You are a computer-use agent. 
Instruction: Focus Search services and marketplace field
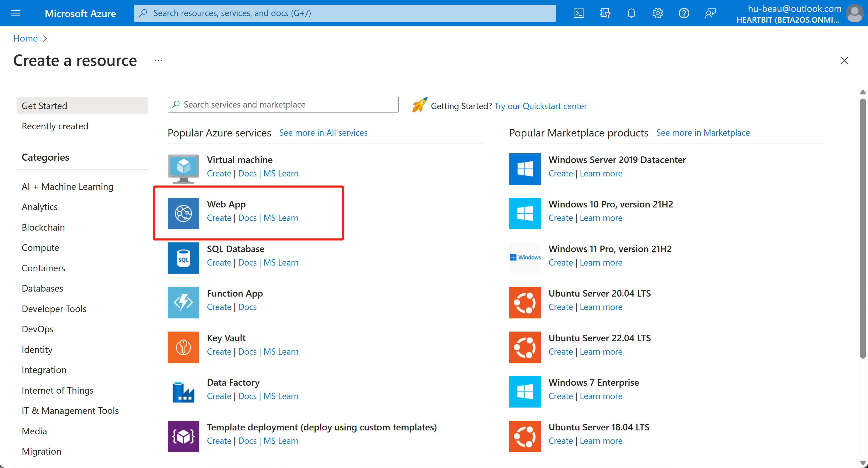coord(283,105)
